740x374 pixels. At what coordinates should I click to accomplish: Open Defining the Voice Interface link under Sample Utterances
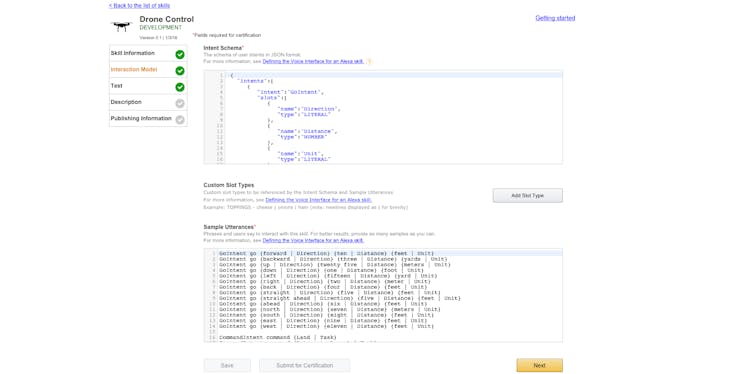point(313,240)
